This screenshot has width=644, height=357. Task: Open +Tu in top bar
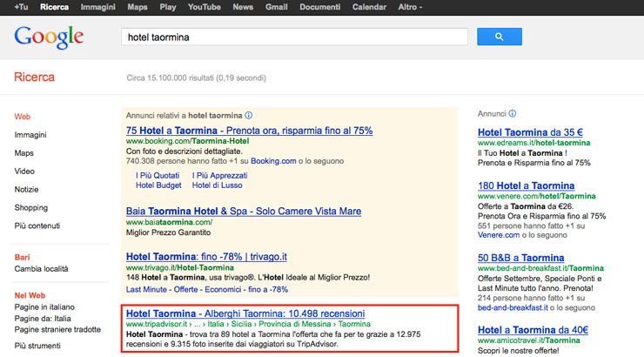click(21, 7)
